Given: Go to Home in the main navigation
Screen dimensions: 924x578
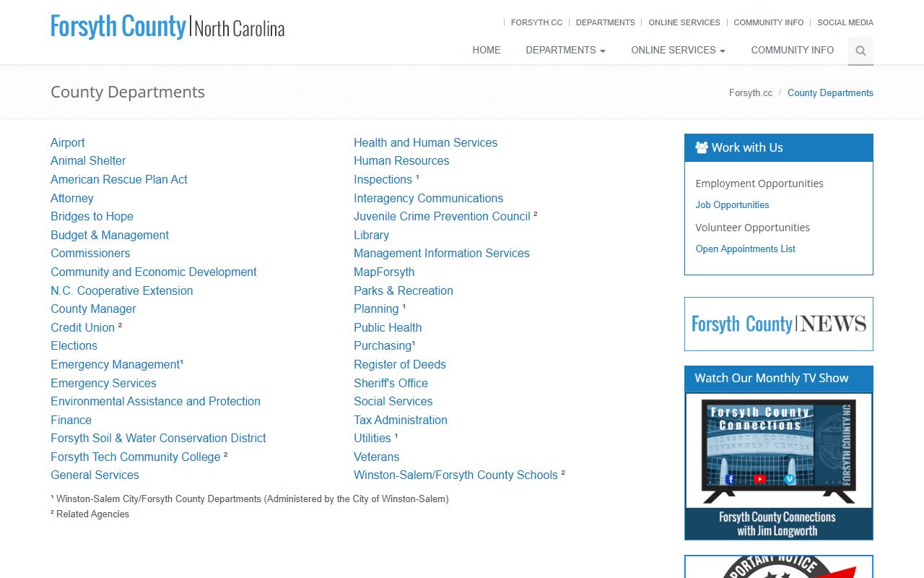Looking at the screenshot, I should click(x=487, y=50).
